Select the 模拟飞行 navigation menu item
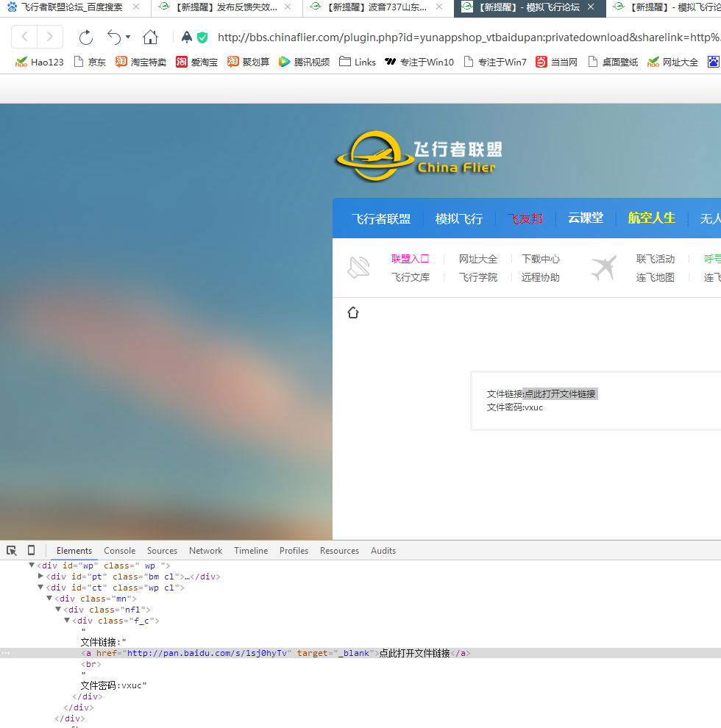721x728 pixels. click(x=458, y=218)
